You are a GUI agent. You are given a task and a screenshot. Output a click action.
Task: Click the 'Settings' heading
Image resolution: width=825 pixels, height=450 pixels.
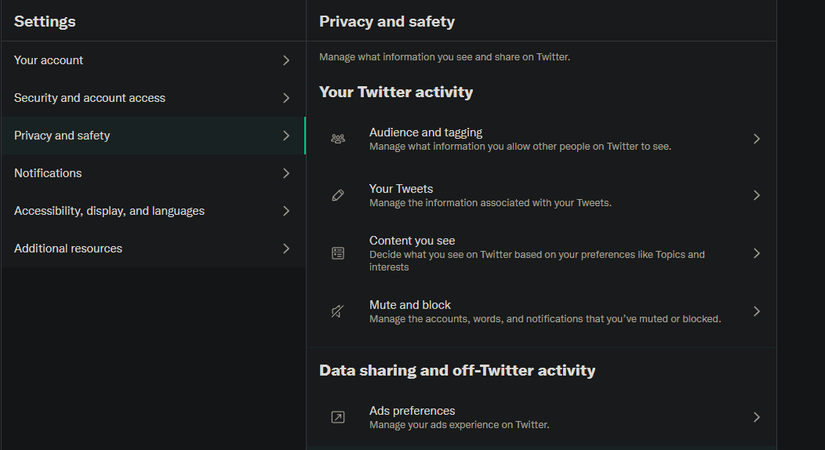(45, 22)
